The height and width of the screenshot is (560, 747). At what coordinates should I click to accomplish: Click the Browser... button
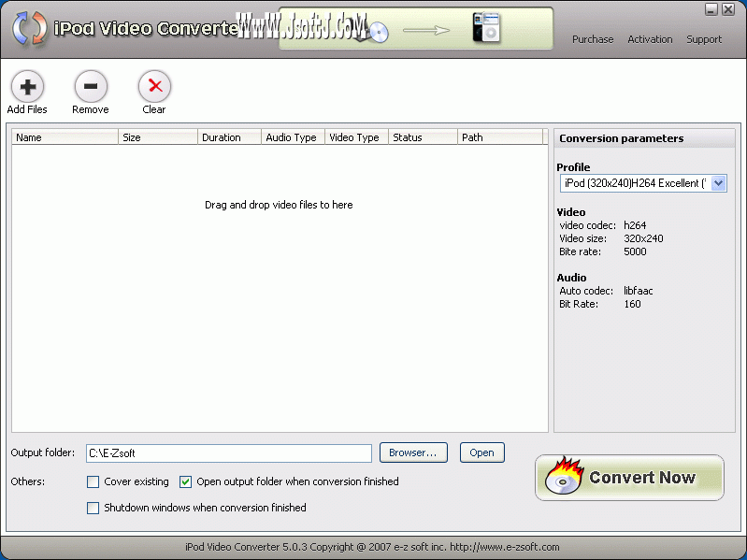point(413,452)
